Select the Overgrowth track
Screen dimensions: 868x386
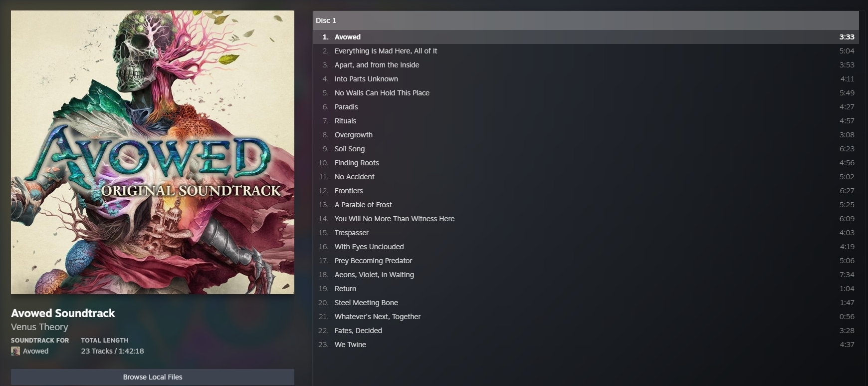pos(586,135)
